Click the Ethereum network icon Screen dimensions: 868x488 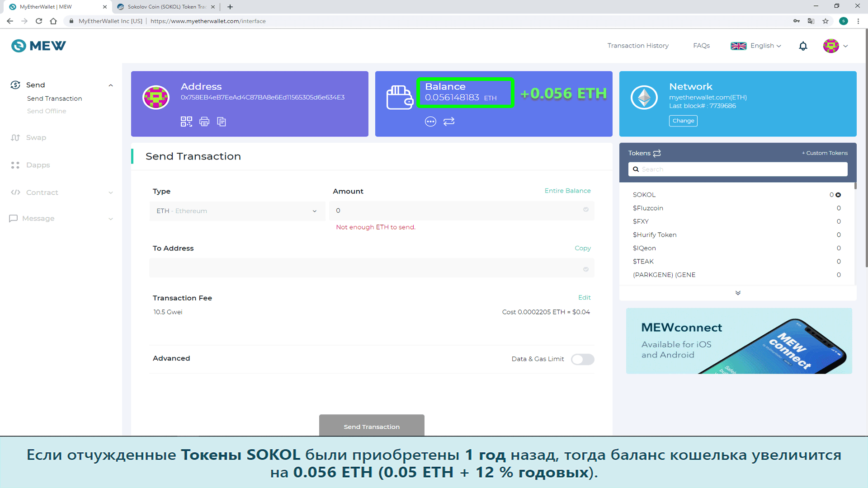pyautogui.click(x=644, y=97)
